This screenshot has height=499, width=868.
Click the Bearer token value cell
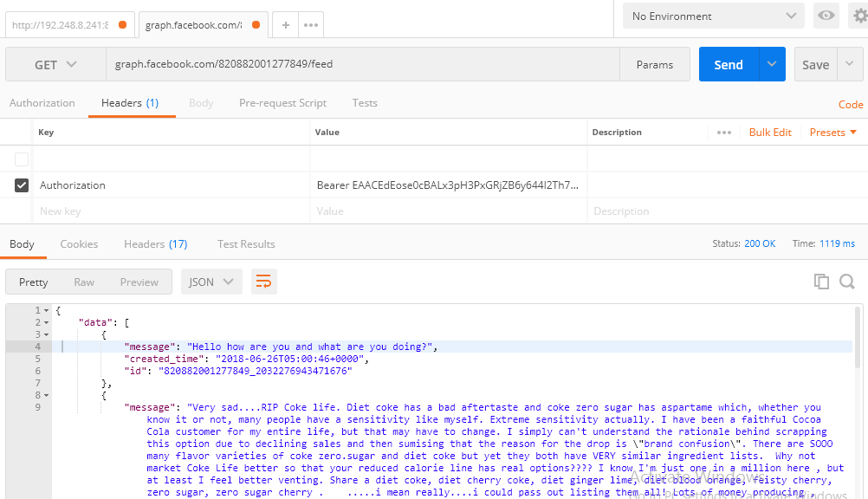click(x=449, y=185)
